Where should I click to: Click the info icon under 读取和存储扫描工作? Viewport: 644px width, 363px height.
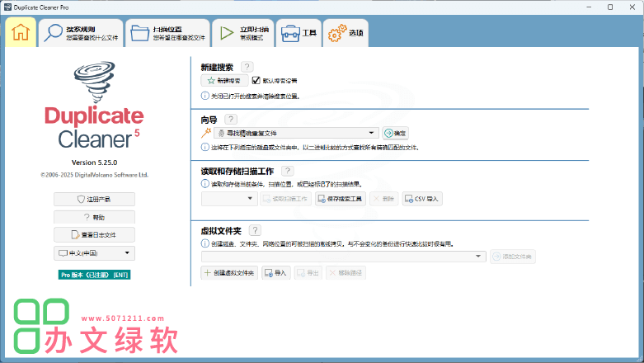pos(204,184)
